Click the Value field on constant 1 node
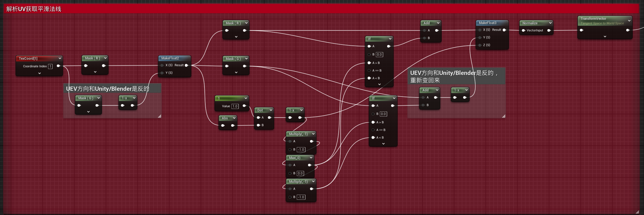Viewport: 644px width, 215px height. pos(235,106)
